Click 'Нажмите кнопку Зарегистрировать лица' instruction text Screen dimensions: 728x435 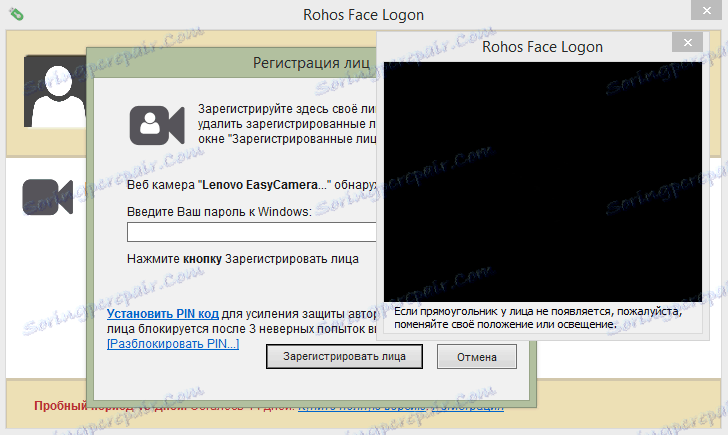pyautogui.click(x=243, y=259)
